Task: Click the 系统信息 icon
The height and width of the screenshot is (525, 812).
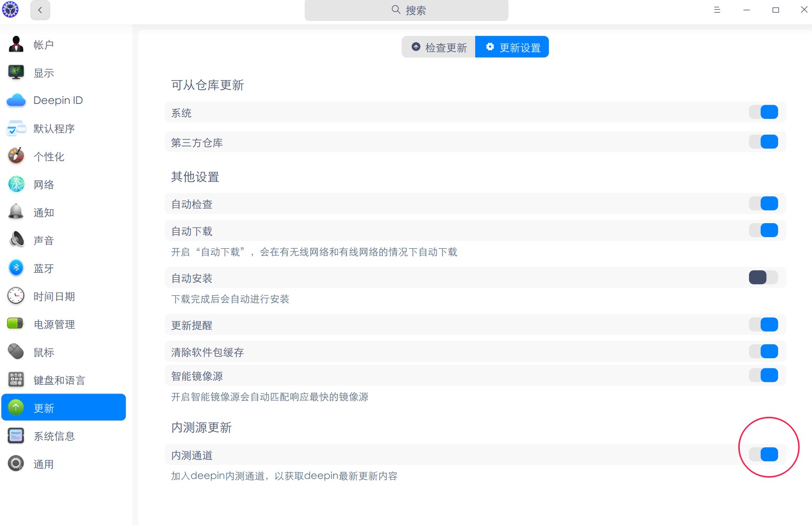Action: click(16, 436)
